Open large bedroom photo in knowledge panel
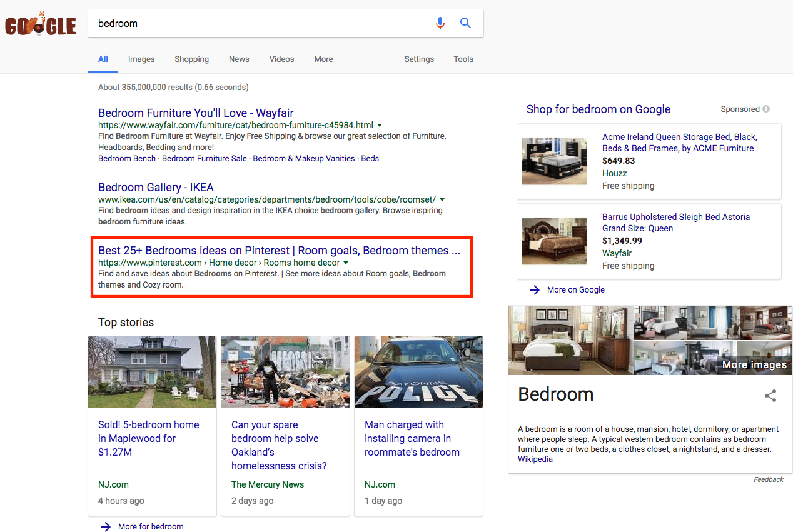793x532 pixels. point(570,340)
